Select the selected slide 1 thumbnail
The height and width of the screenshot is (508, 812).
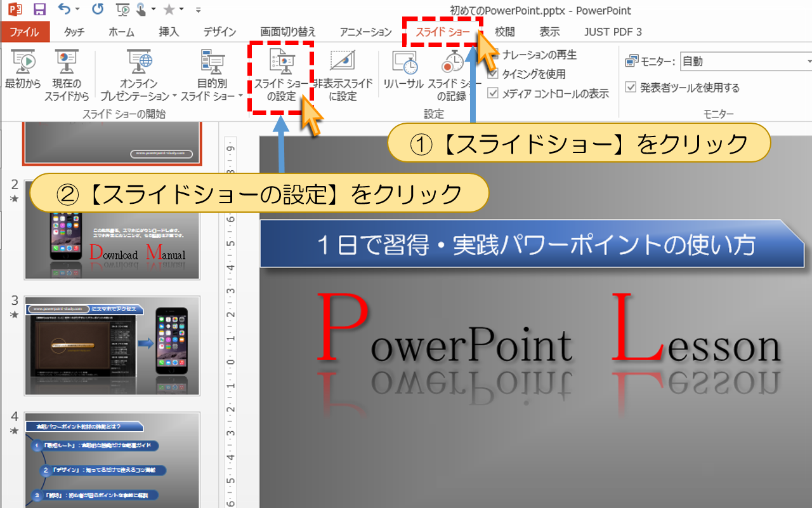[112, 143]
